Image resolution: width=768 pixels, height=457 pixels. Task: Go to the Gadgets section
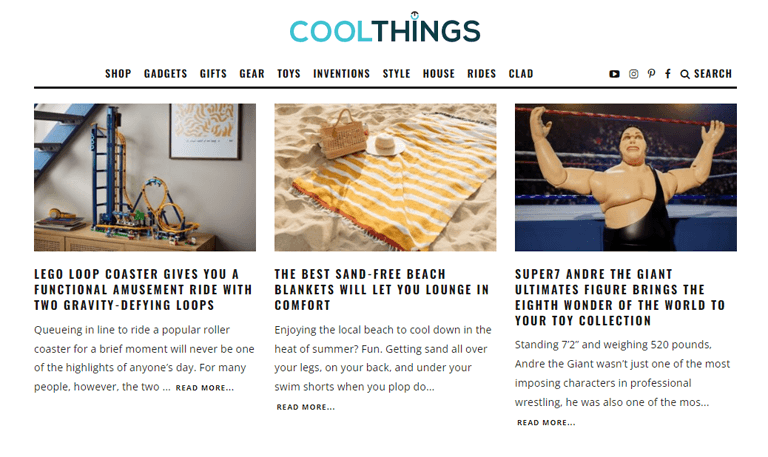[x=166, y=73]
